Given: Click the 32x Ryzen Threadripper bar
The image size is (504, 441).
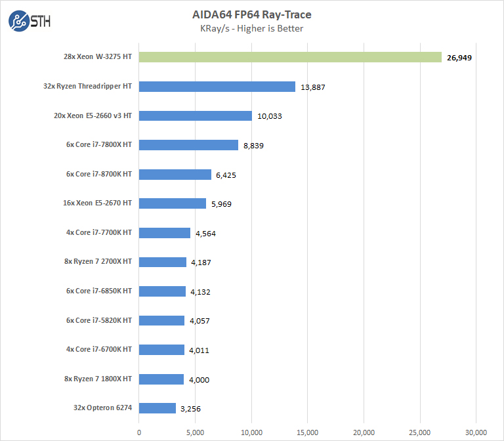Looking at the screenshot, I should (217, 87).
